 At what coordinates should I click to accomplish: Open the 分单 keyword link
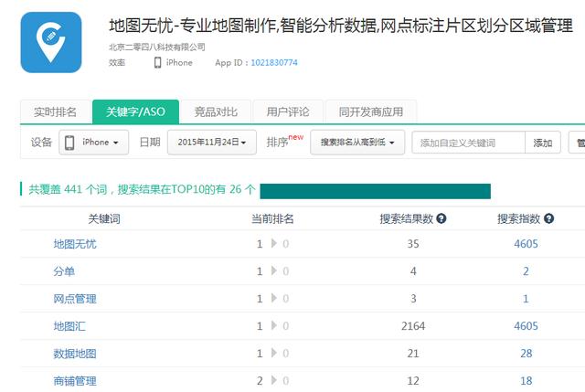click(64, 271)
